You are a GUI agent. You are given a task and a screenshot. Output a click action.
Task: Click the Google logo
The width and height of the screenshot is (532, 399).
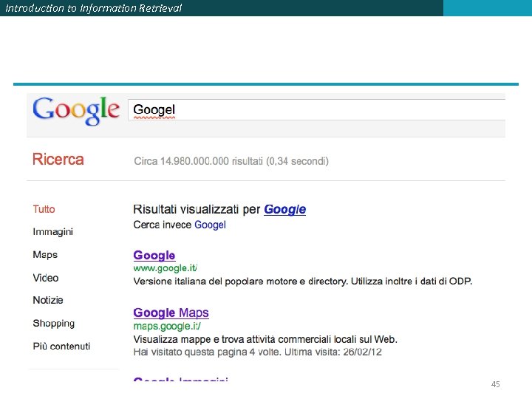click(x=76, y=111)
